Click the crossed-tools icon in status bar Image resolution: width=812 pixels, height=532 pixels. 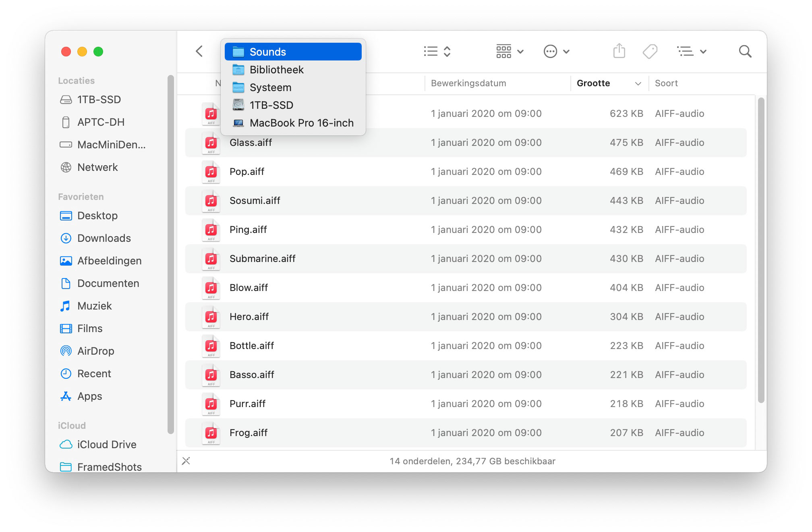point(186,461)
